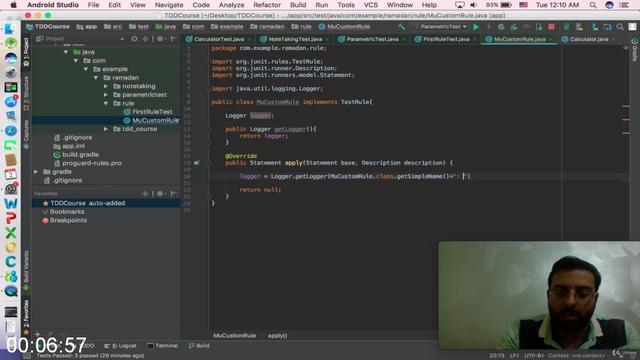The image size is (640, 360).
Task: Close the MuCustomRule.java tab
Action: point(552,39)
